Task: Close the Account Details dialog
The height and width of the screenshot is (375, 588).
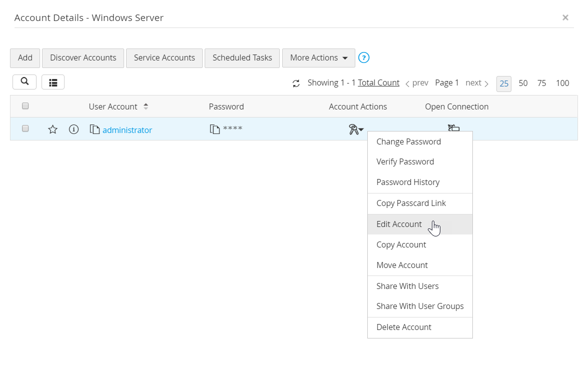Action: [565, 17]
